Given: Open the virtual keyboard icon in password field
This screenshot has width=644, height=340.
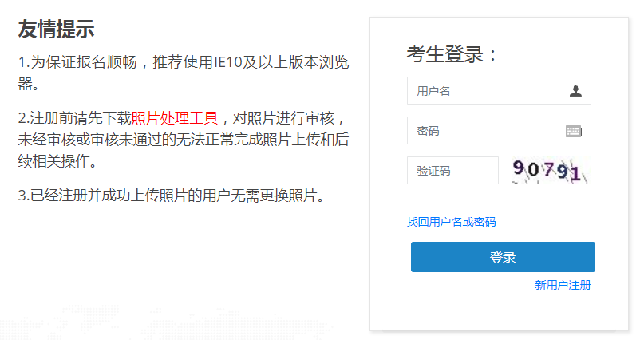Looking at the screenshot, I should (574, 131).
